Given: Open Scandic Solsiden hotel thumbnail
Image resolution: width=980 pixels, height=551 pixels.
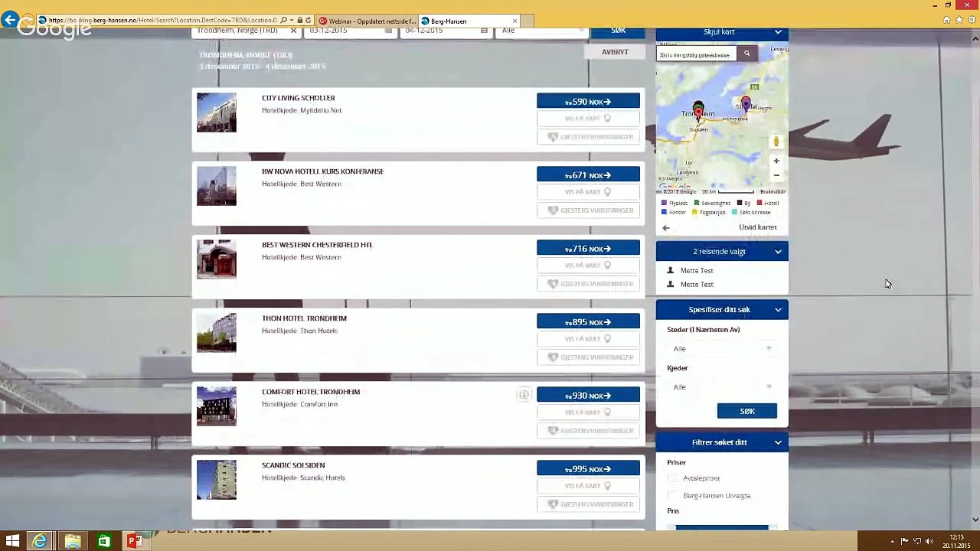Looking at the screenshot, I should (x=217, y=480).
